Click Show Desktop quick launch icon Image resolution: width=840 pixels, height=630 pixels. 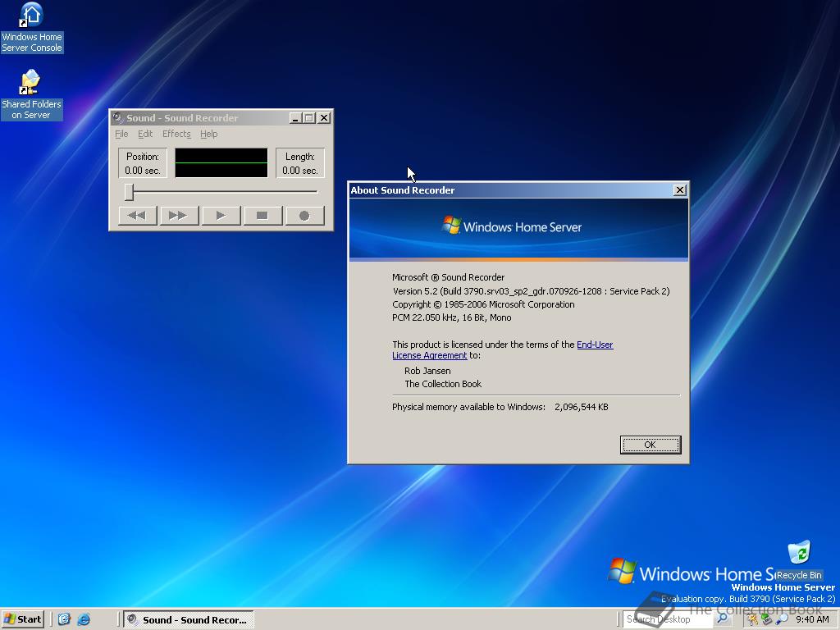[64, 619]
